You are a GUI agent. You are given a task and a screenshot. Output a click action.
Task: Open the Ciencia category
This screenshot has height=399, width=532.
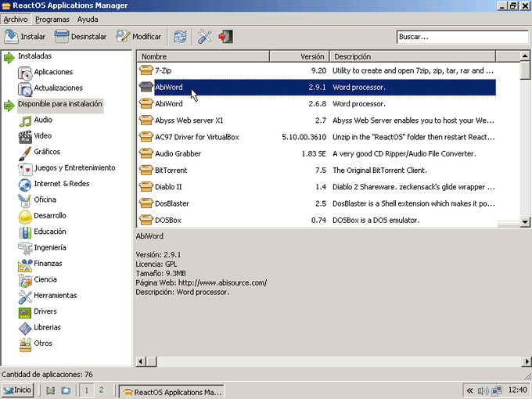[45, 279]
